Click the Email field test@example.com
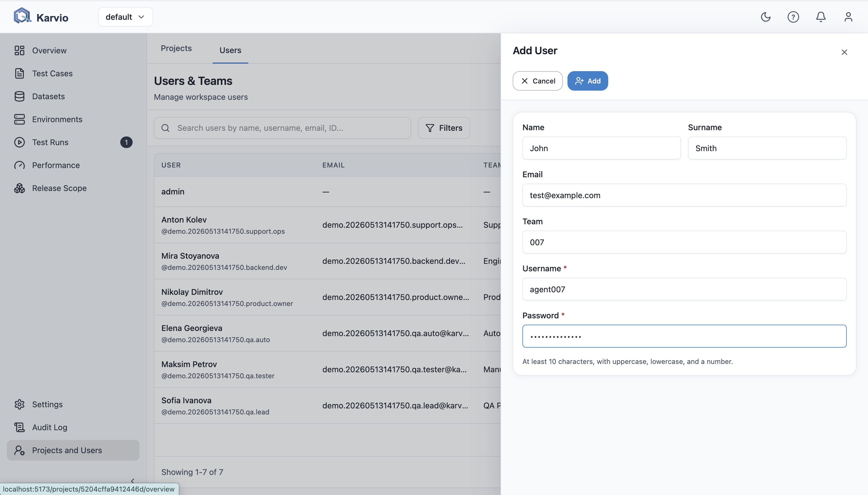Screen dimensions: 868x495 [x=684, y=195]
